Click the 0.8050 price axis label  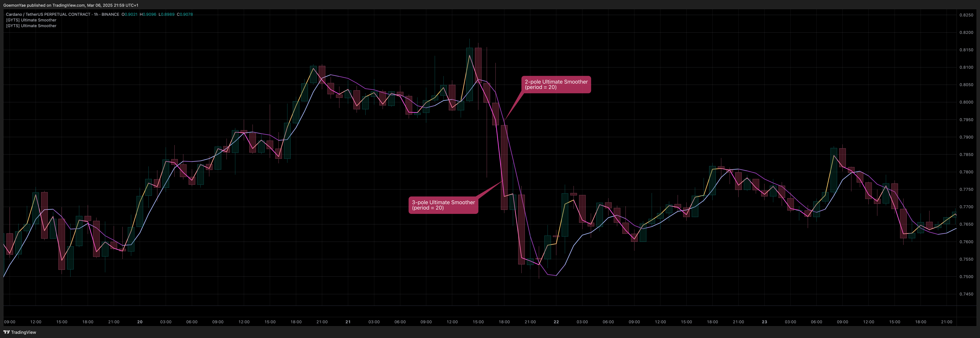pos(966,85)
